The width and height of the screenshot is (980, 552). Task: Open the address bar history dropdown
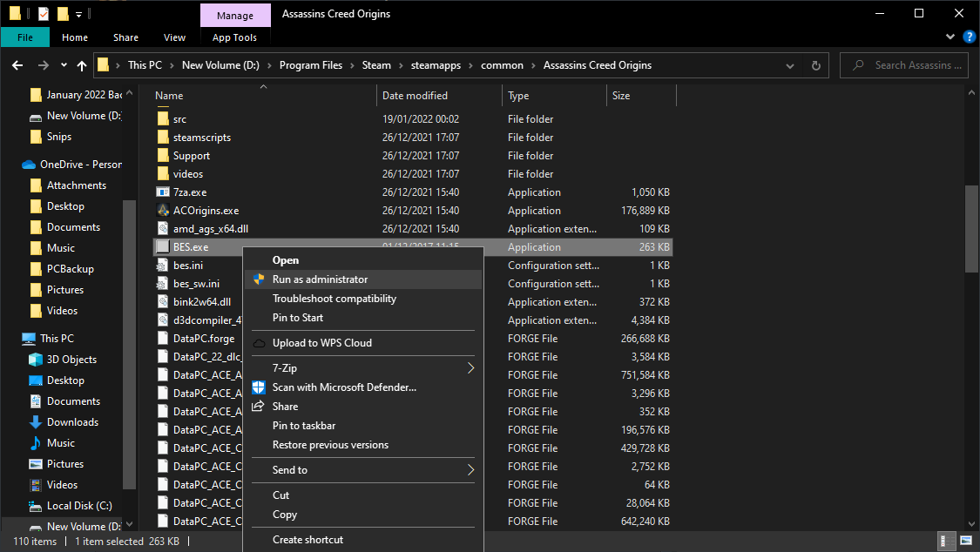pyautogui.click(x=790, y=65)
